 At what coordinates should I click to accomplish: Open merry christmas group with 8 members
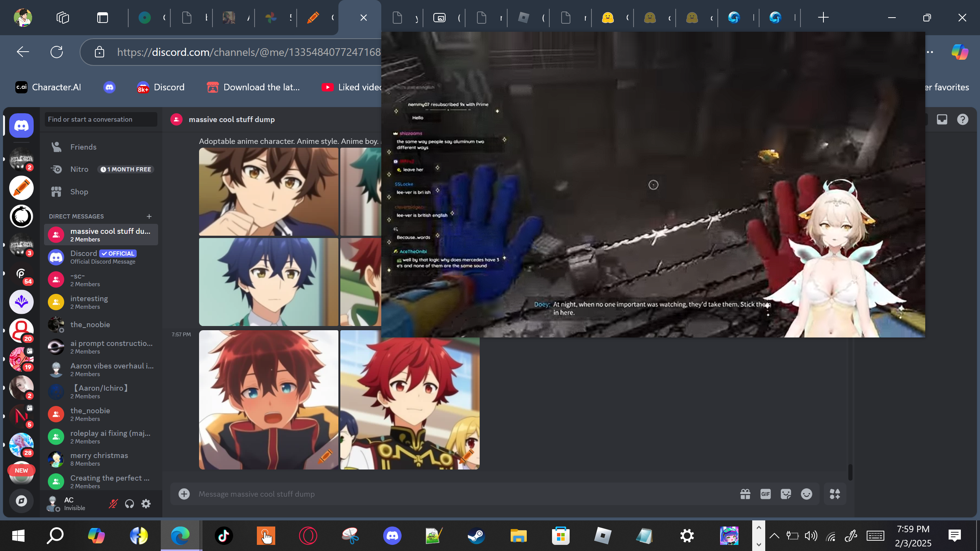pos(101,459)
